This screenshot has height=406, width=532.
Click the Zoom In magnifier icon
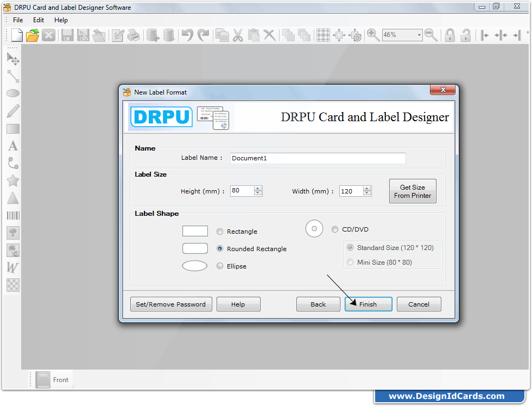tap(373, 35)
